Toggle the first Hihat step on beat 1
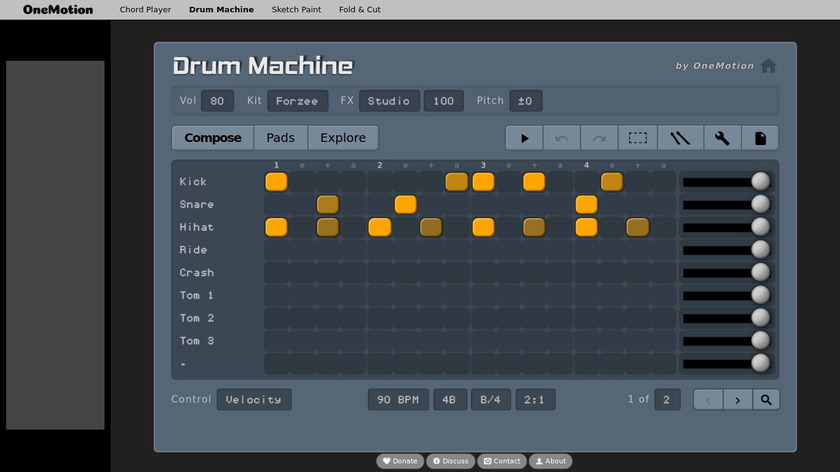This screenshot has width=840, height=472. point(276,227)
